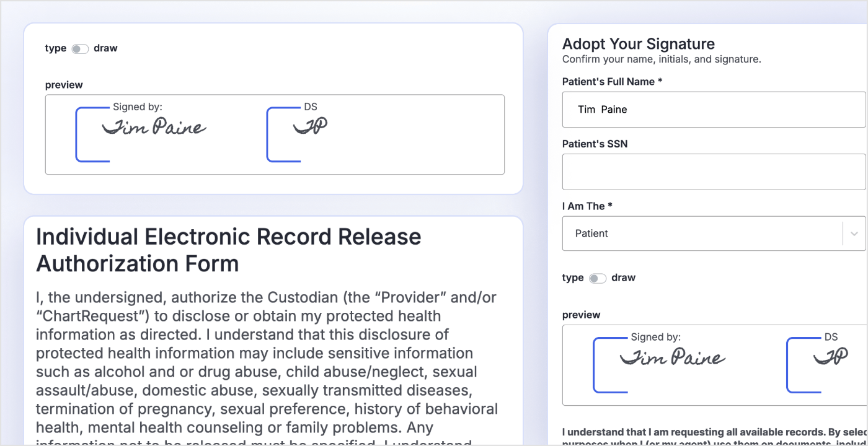Click the "DS" label above the authorization form
Screen dimensions: 868x446
pos(311,107)
